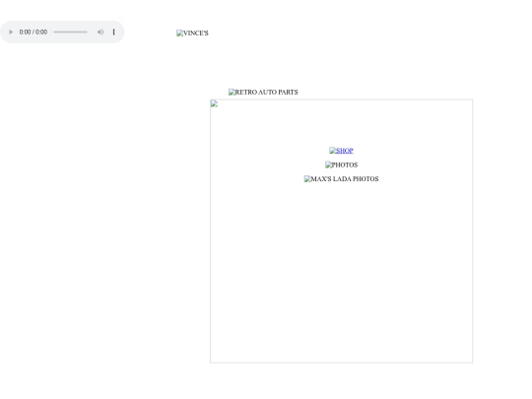The image size is (532, 399).
Task: Play the audio in the media player
Action: coord(11,32)
